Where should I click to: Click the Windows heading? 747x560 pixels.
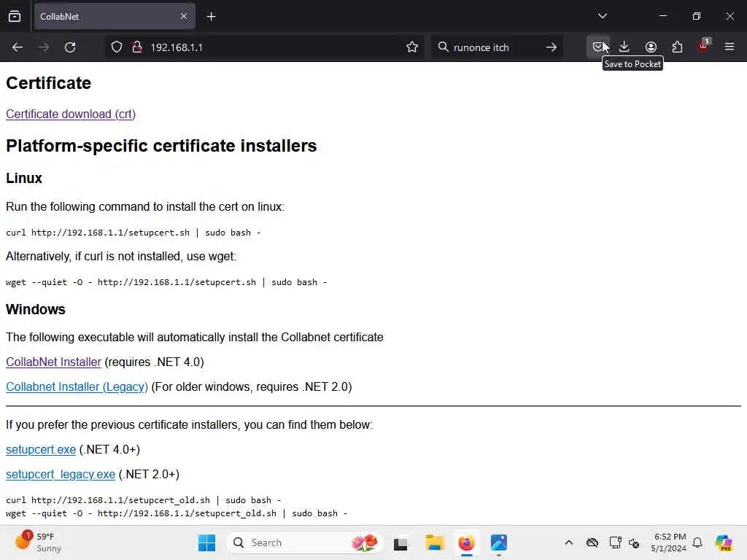point(35,309)
